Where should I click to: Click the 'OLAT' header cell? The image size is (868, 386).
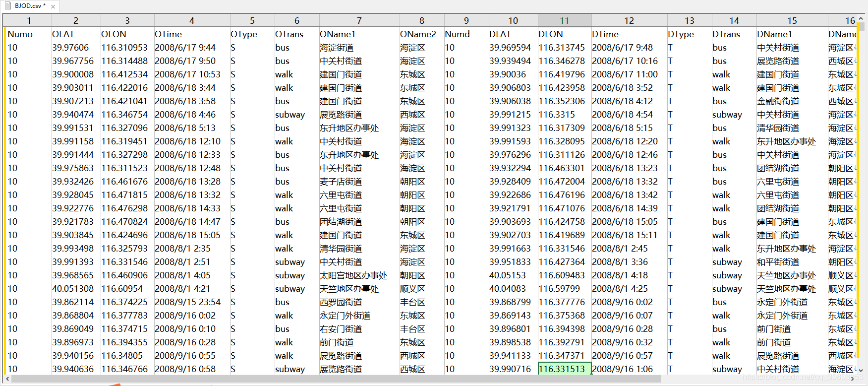tap(76, 34)
